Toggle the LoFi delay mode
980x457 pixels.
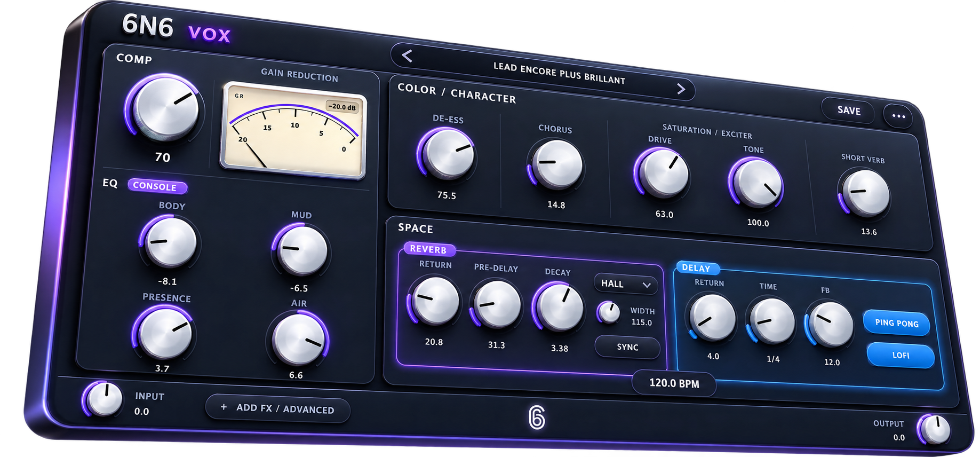pyautogui.click(x=901, y=355)
